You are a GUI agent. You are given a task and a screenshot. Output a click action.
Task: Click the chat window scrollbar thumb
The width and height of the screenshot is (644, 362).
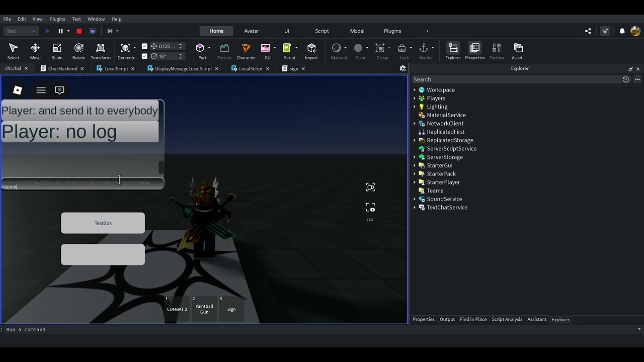click(x=161, y=167)
